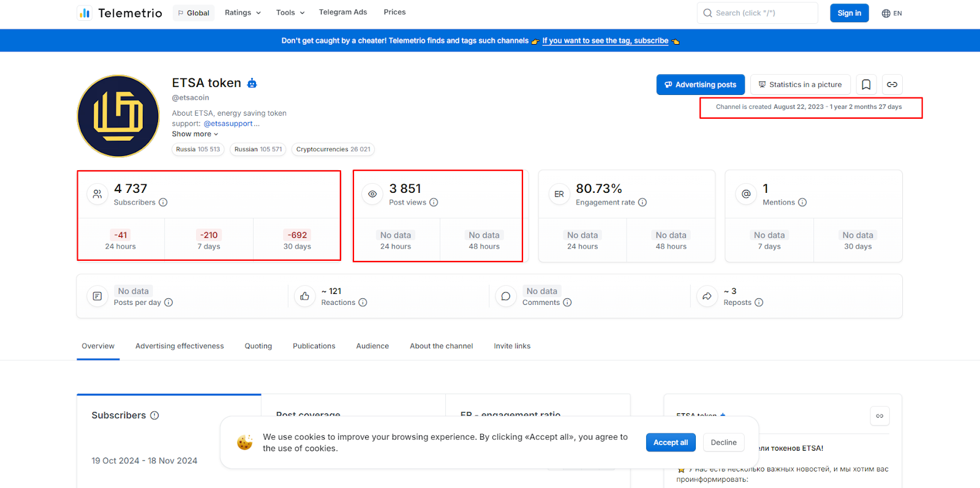
Task: Click the Advertising posts button
Action: click(700, 84)
